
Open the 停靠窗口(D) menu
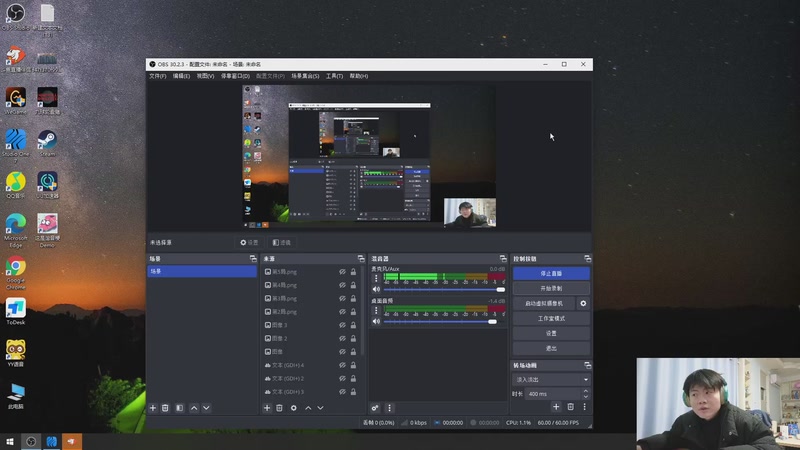click(x=235, y=76)
